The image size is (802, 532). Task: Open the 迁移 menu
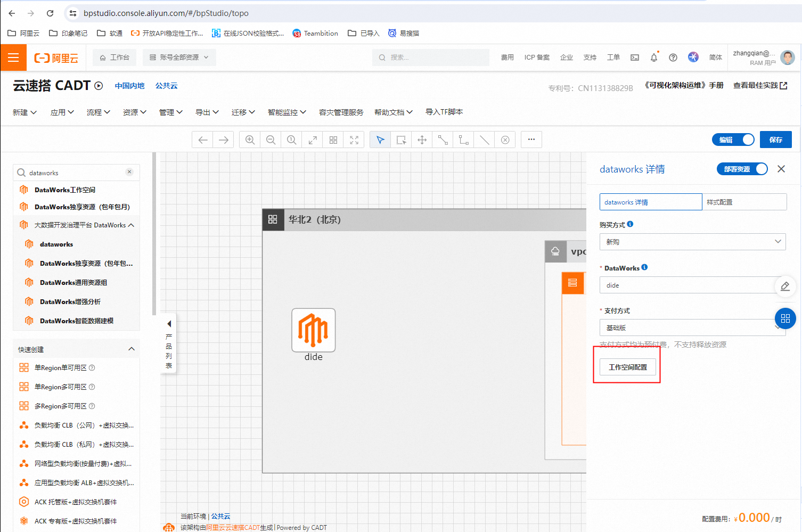coord(243,112)
